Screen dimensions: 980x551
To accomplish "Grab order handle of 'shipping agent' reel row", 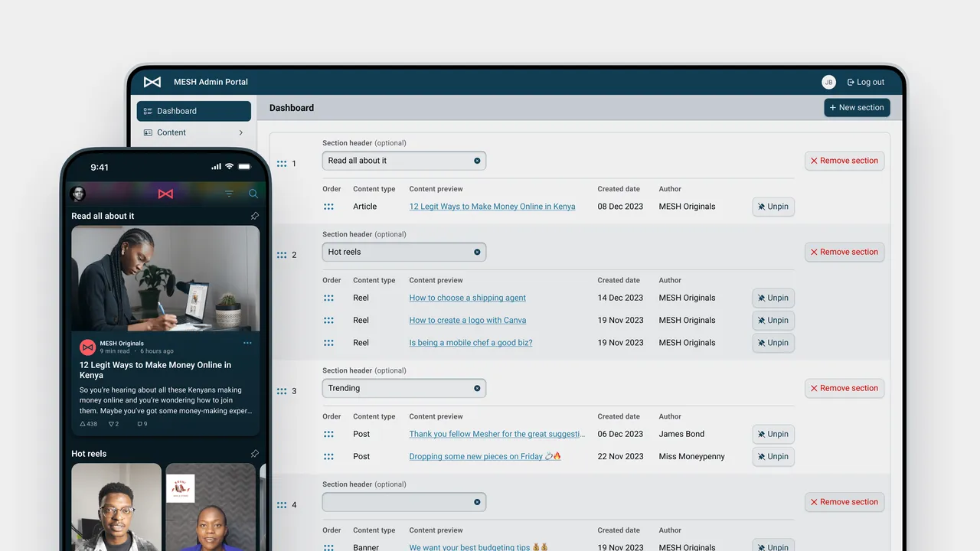I will pos(328,298).
